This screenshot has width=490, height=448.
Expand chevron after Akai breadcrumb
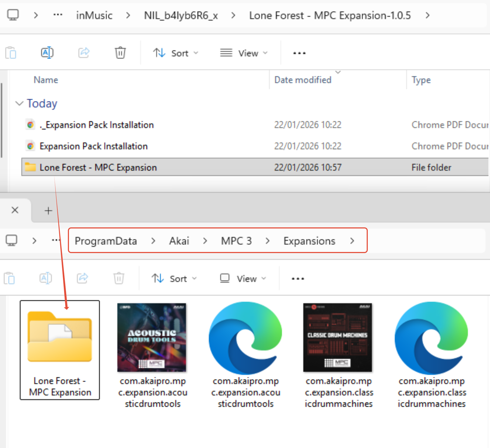coord(205,241)
